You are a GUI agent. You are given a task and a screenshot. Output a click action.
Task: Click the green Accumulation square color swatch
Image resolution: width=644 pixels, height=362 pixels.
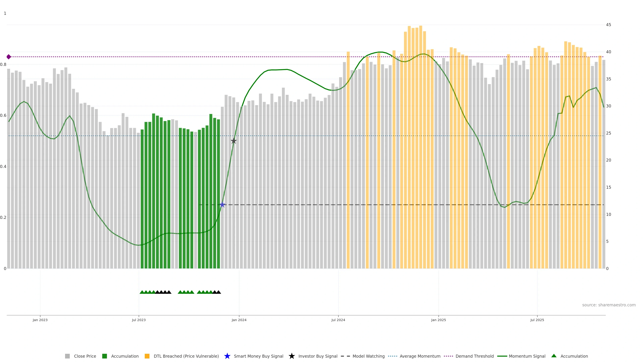click(104, 356)
